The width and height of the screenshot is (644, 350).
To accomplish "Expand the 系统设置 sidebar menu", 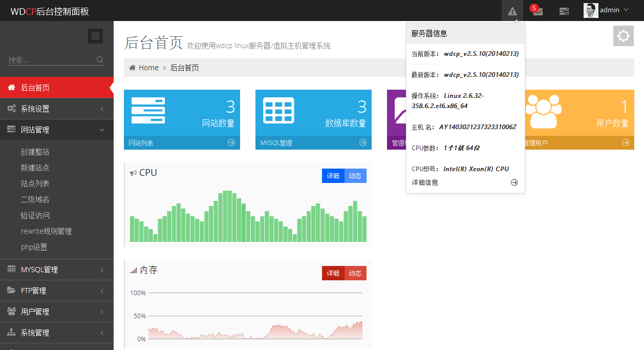I will tap(56, 109).
